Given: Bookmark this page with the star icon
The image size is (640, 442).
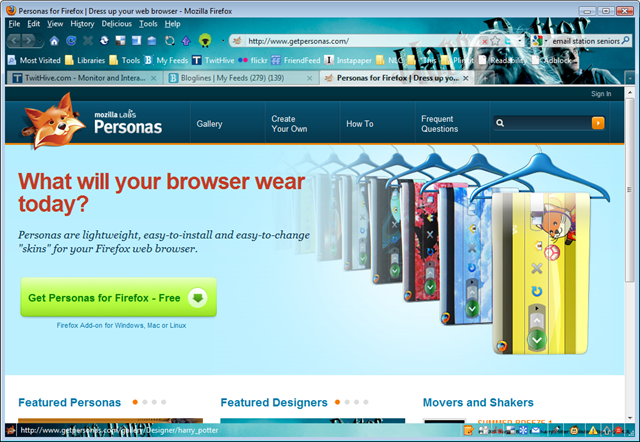Looking at the screenshot, I should coord(496,41).
